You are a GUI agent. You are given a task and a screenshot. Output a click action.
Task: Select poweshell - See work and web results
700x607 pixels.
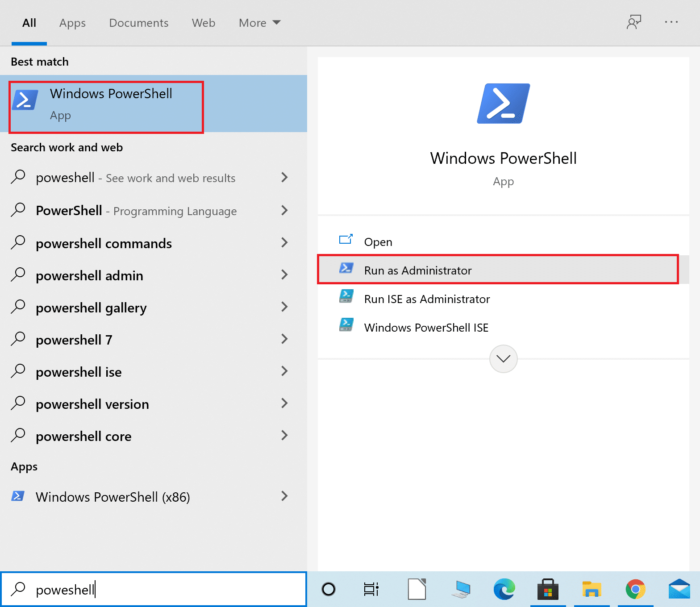(x=154, y=178)
